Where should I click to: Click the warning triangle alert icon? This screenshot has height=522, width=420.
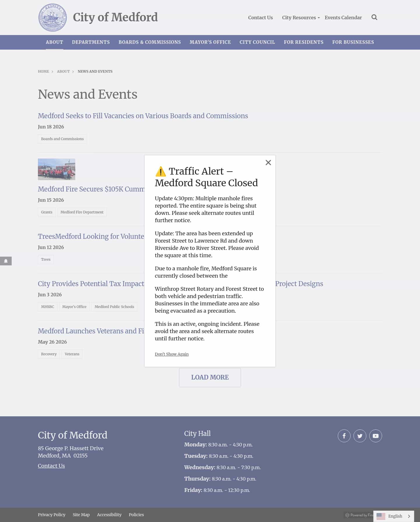160,171
